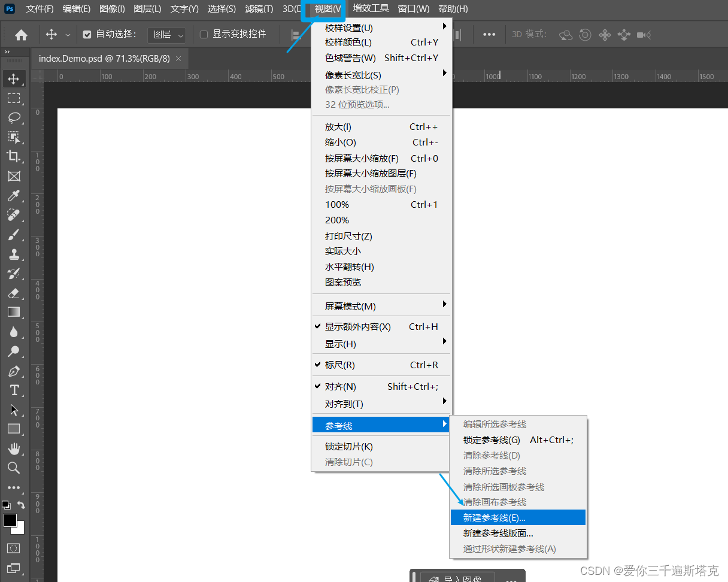Toggle off 对齐(N) snap item
Viewport: 728px width, 582px height.
click(x=382, y=387)
